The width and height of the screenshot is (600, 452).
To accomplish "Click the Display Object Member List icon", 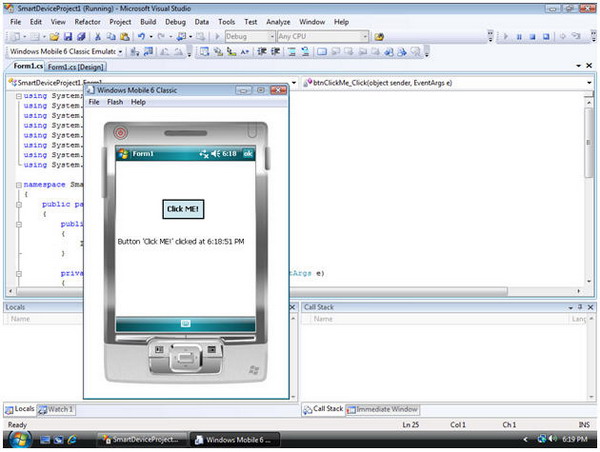I will click(x=205, y=51).
